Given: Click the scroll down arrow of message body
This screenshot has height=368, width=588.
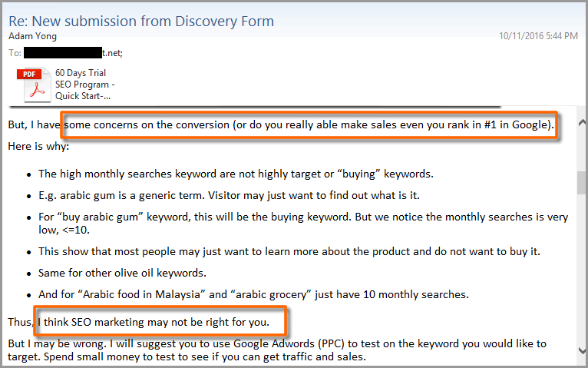Looking at the screenshot, I should 583,351.
